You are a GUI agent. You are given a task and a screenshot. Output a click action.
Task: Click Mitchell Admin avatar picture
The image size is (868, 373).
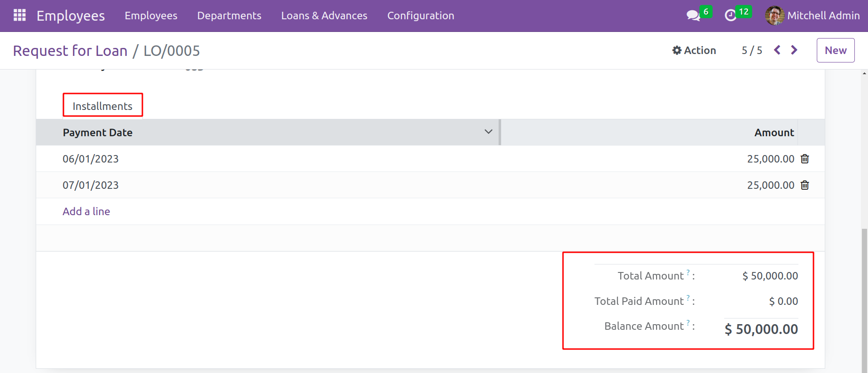(x=774, y=16)
